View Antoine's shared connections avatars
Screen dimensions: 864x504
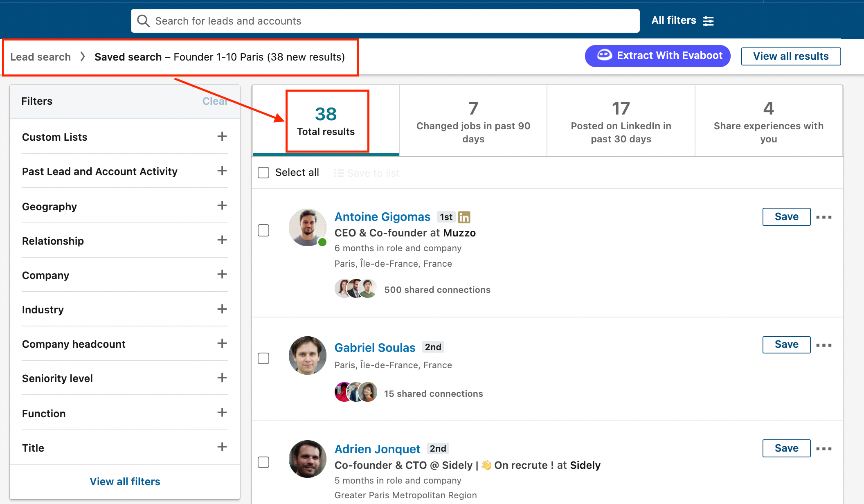point(356,289)
